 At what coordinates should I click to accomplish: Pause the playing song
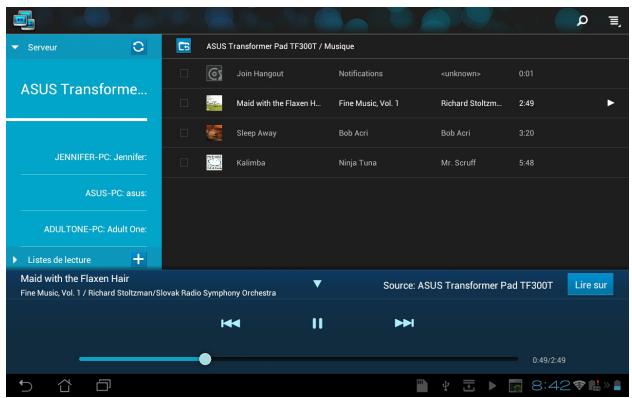tap(317, 323)
